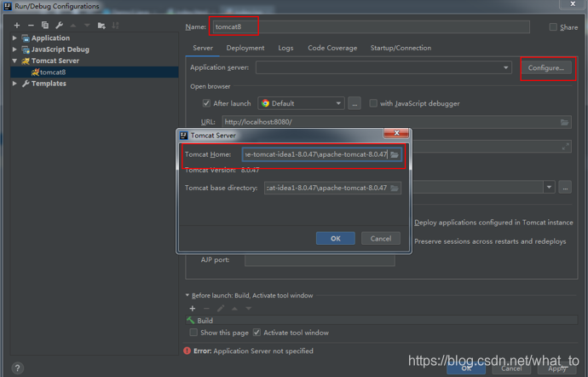This screenshot has width=588, height=377.
Task: Move configuration up arrow in left toolbar
Action: 73,25
